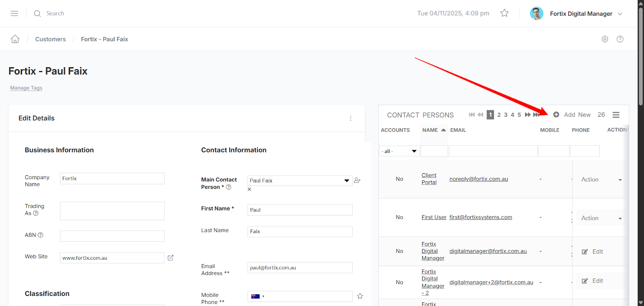Click the top Search field
Viewport: 644px width, 306px height.
(x=55, y=13)
